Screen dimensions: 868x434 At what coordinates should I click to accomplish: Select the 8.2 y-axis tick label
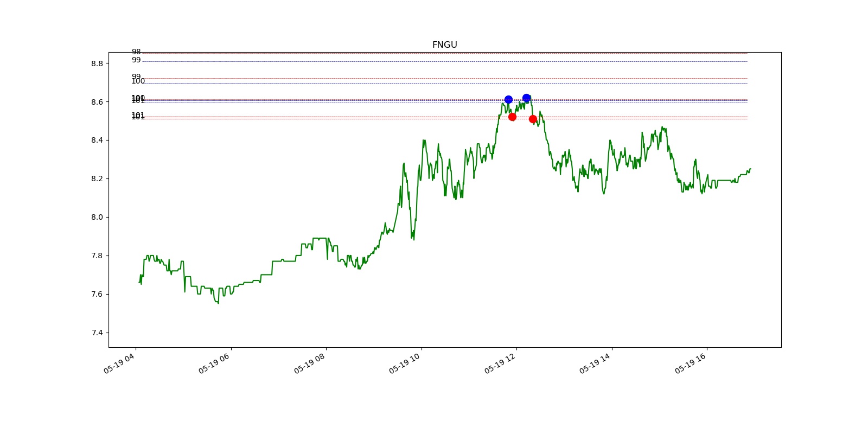(x=97, y=179)
